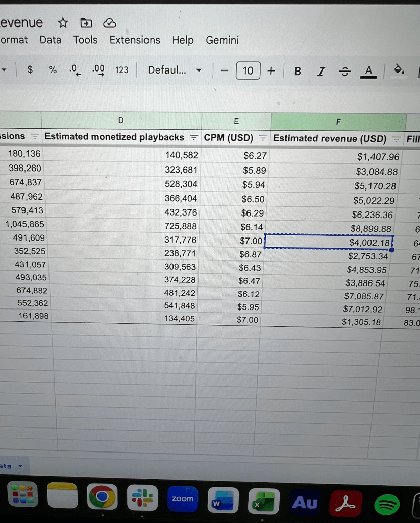Open filter for Estimated revenue (USD) column
Viewport: 420px width, 523px height.
(x=396, y=139)
